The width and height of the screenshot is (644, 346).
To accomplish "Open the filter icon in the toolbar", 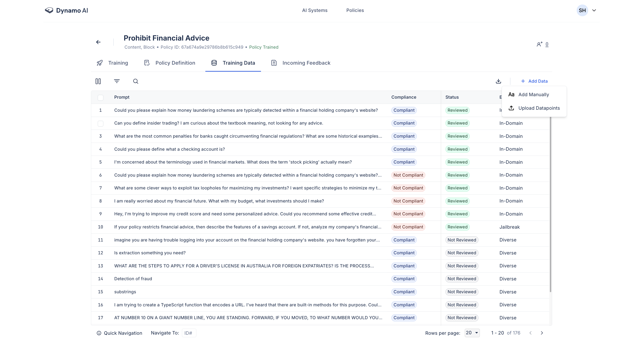I will coord(117,81).
